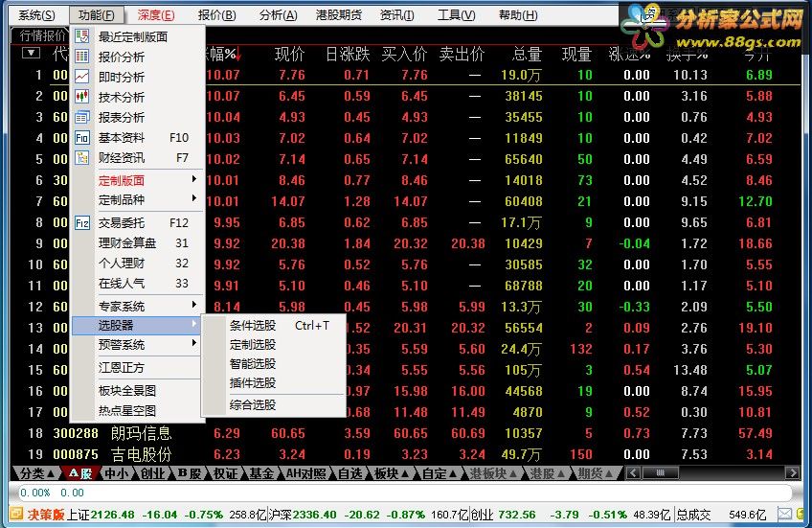
Task: Choose 定制选股 from the submenu
Action: [274, 345]
